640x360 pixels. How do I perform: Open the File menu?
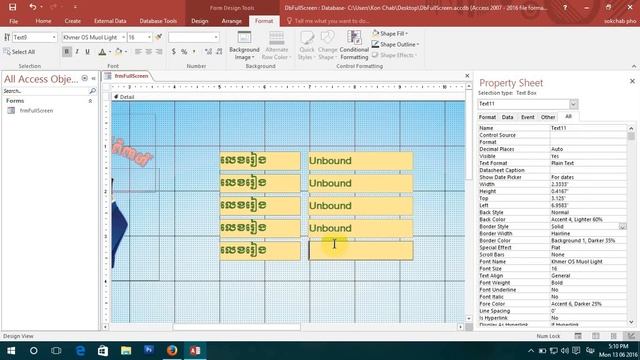click(x=13, y=21)
